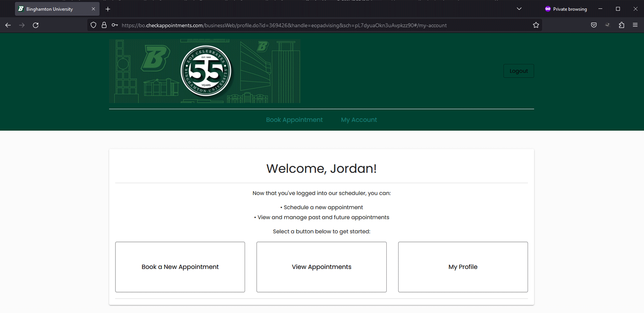Image resolution: width=644 pixels, height=313 pixels.
Task: Open a new browser tab
Action: tap(108, 9)
